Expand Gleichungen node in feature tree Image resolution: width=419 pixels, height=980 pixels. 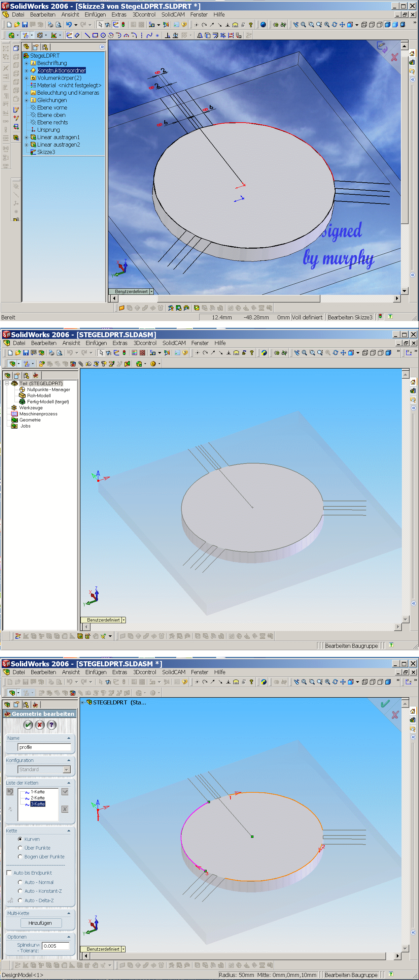[26, 100]
